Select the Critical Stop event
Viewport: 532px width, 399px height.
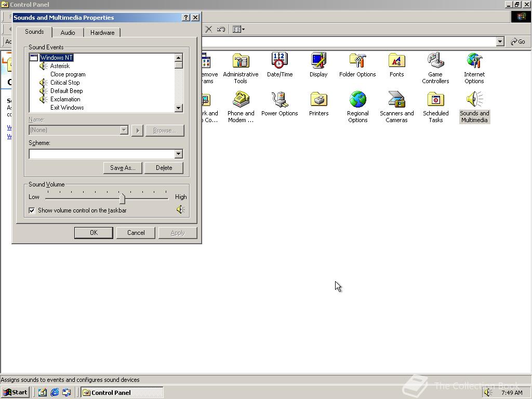(x=65, y=83)
